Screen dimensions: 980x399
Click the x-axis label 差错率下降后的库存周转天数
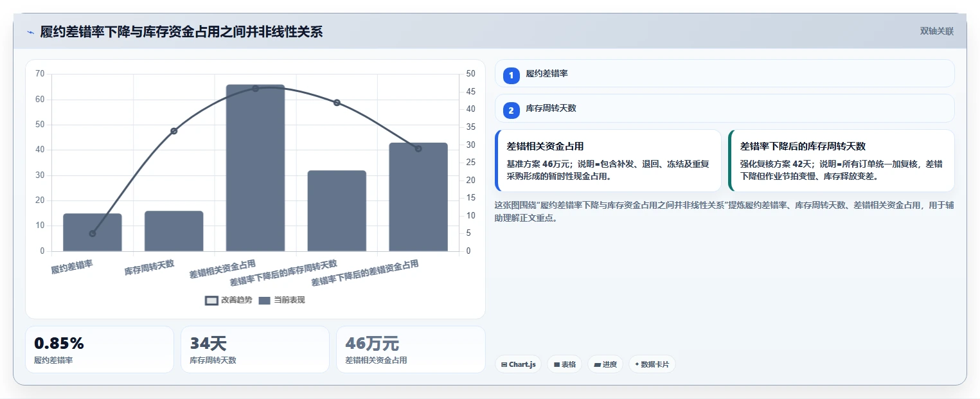tap(283, 273)
